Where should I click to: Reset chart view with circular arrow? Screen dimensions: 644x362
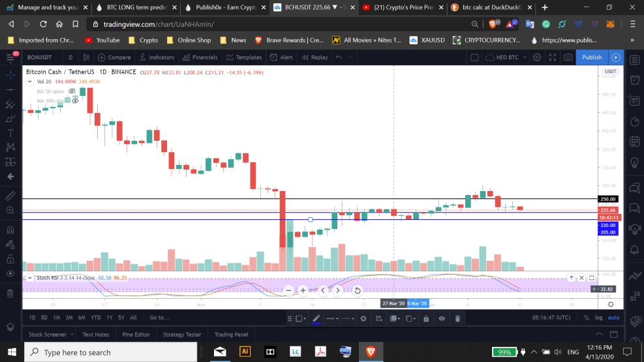coord(358,290)
